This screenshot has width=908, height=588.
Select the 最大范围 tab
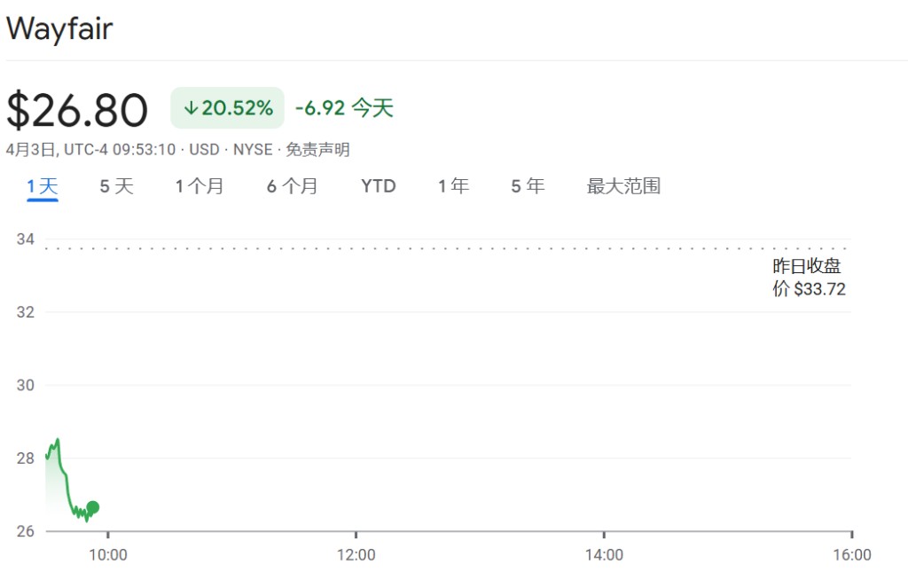(623, 186)
